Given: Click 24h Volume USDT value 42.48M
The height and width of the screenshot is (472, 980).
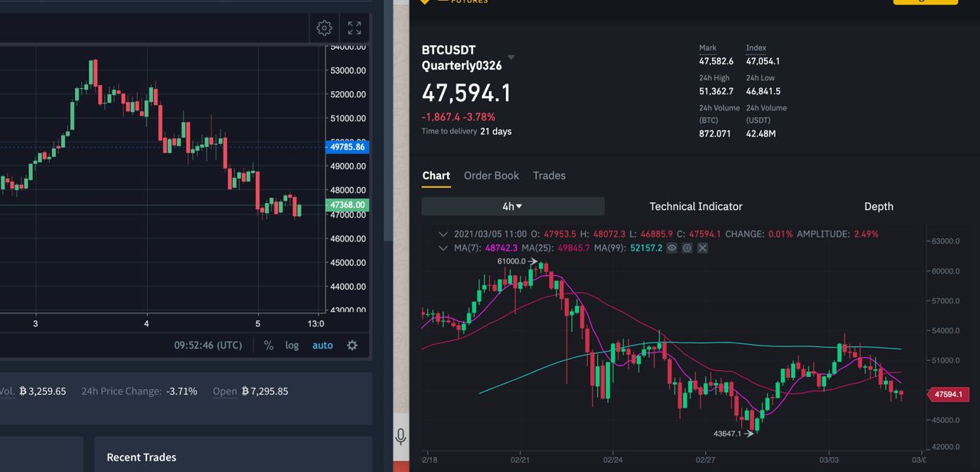Looking at the screenshot, I should [x=761, y=134].
